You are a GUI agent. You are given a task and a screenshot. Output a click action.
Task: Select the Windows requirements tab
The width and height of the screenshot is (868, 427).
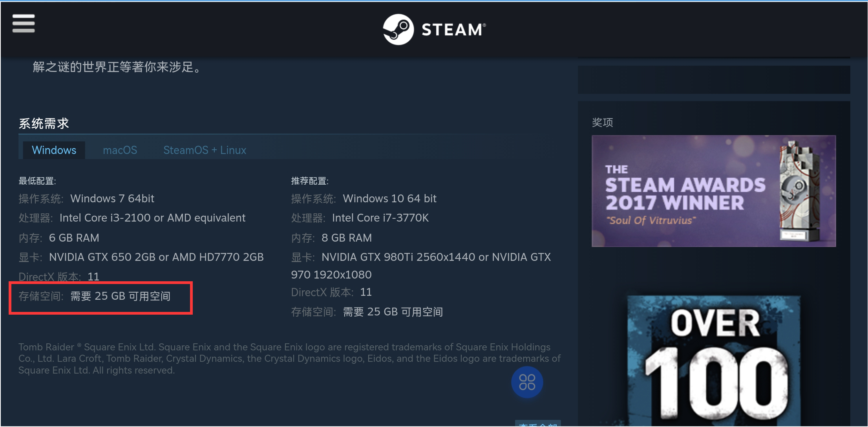pos(54,150)
